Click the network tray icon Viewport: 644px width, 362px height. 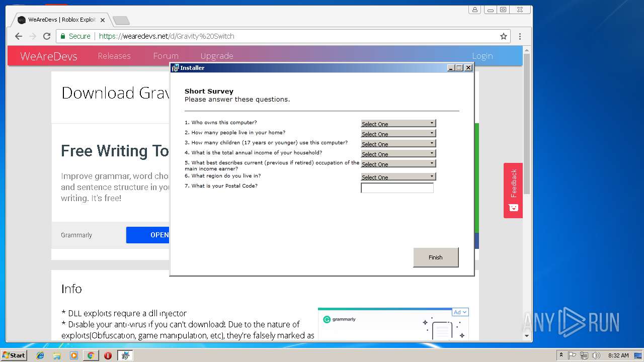(x=584, y=355)
